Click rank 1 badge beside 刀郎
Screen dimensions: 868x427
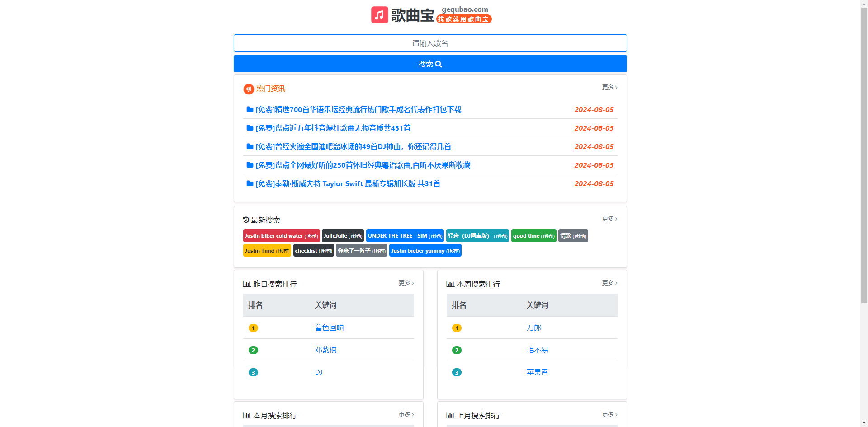click(457, 328)
